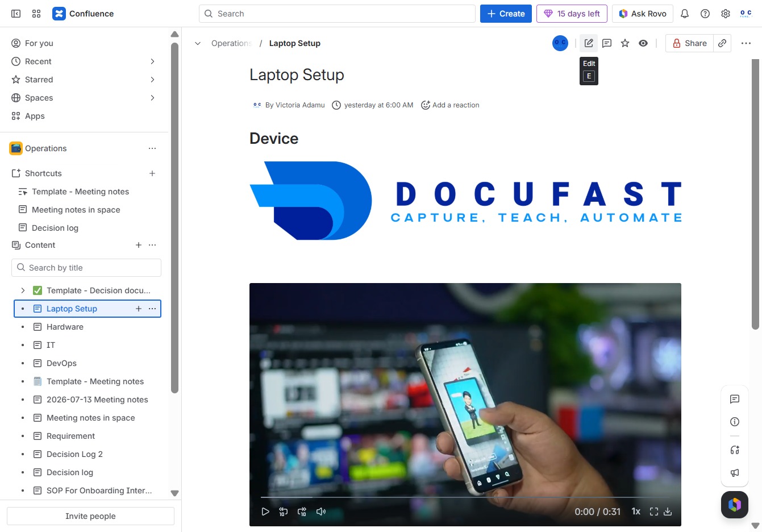Play the embedded video
This screenshot has width=762, height=532.
[x=265, y=512]
